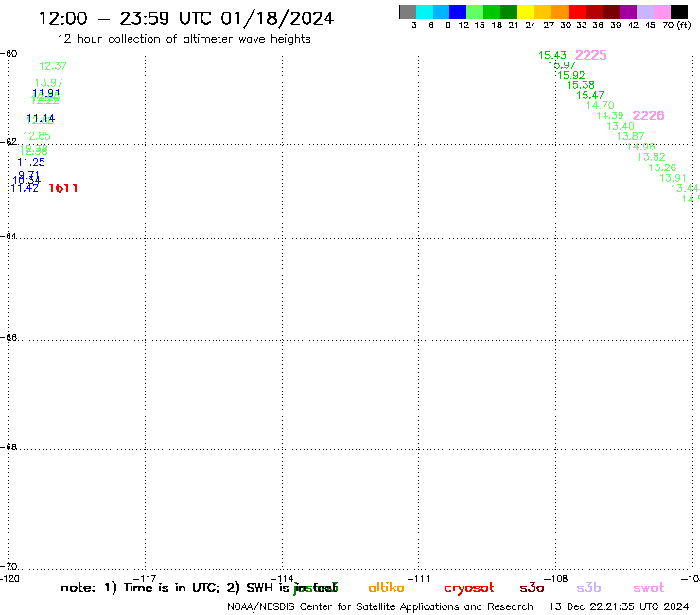Click the orange swatch in the color scale
Image resolution: width=700 pixels, height=615 pixels.
click(x=560, y=11)
